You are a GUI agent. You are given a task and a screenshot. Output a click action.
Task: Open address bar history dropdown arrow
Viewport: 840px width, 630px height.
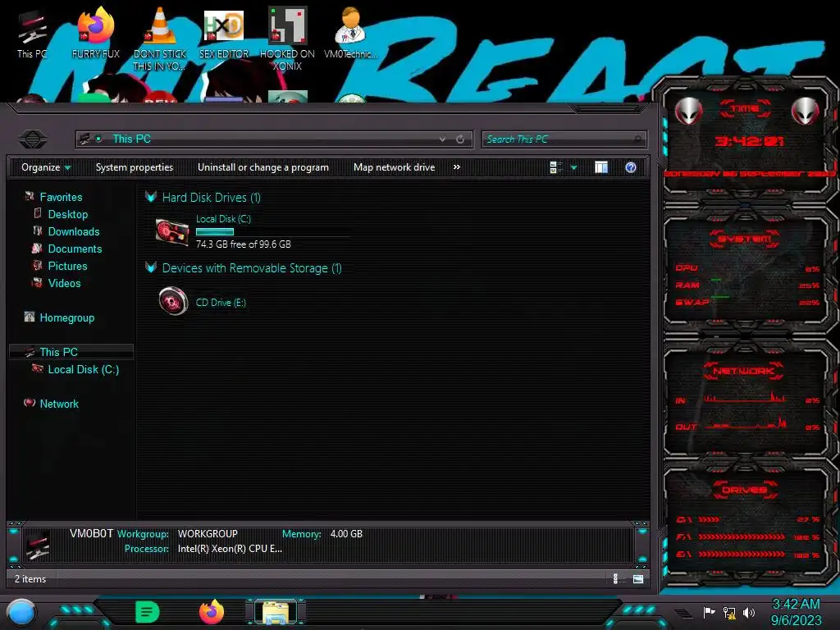coord(442,139)
